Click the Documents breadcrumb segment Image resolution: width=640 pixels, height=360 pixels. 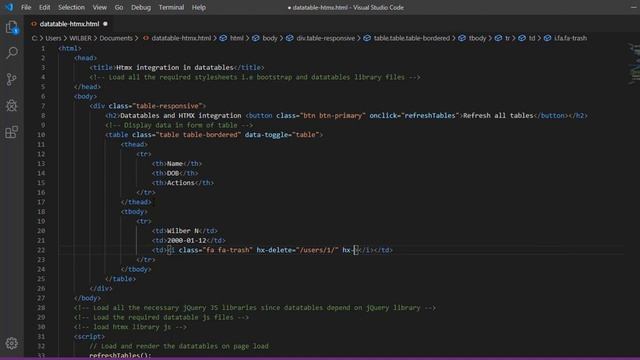116,38
